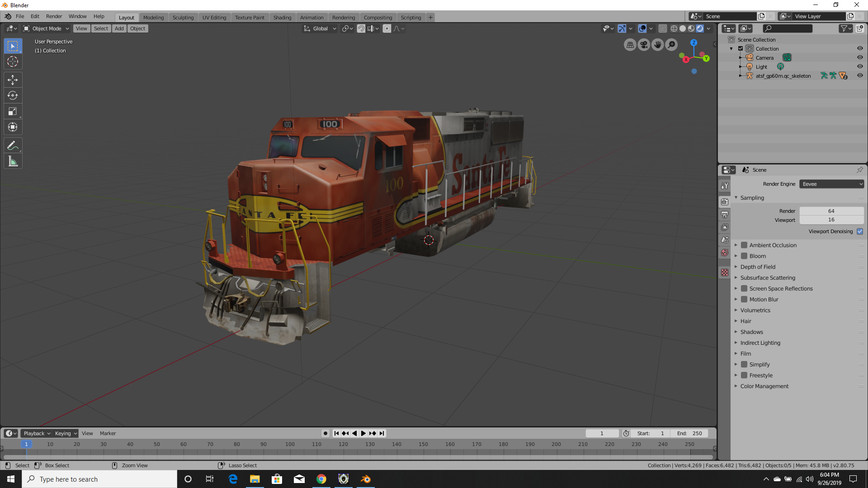Open the Output properties tab

[725, 215]
